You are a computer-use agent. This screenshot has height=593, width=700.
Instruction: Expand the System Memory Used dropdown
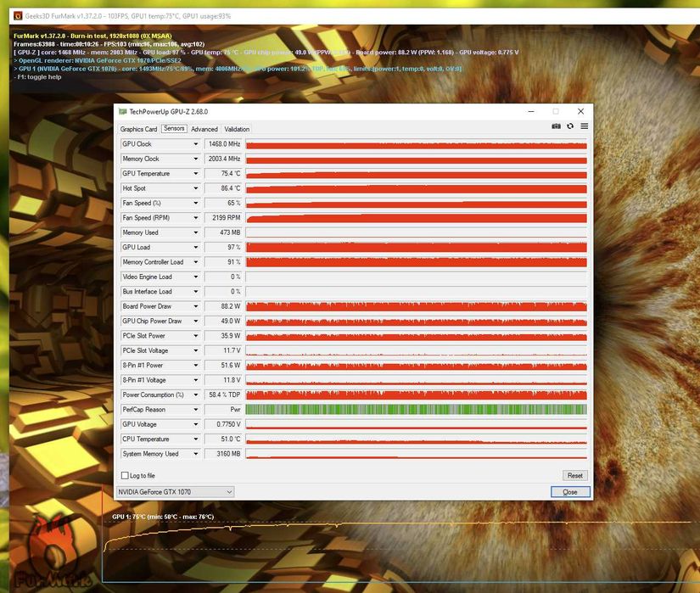195,454
